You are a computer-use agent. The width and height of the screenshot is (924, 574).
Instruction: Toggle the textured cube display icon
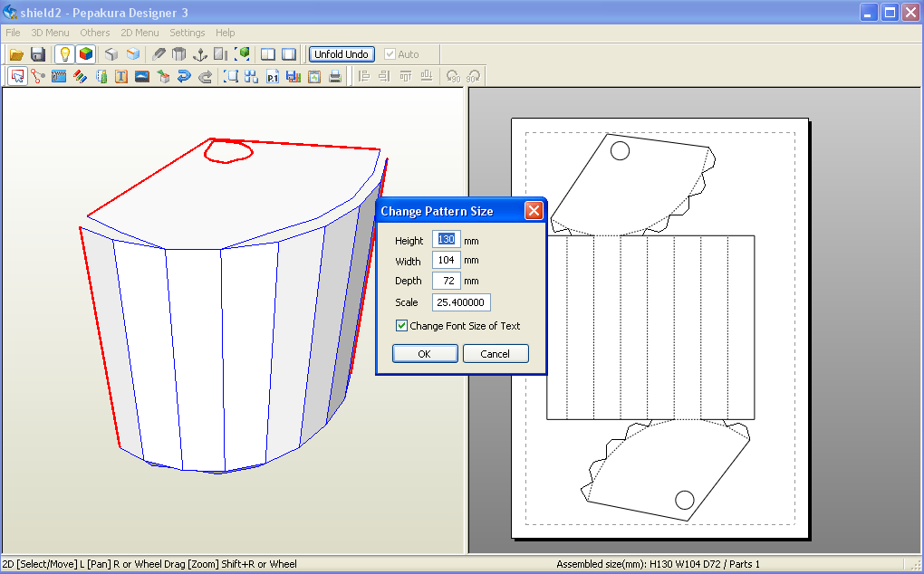click(x=84, y=54)
